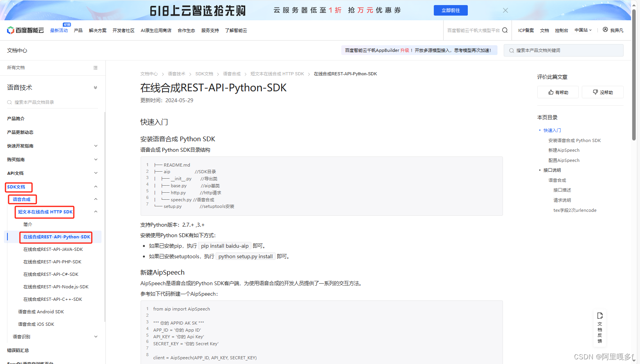Open 了解智能云 menu item
This screenshot has width=640, height=364.
tap(236, 30)
